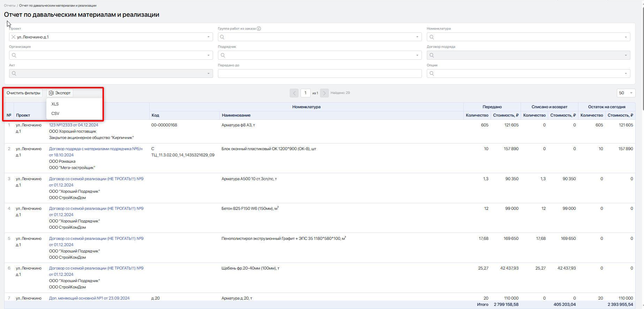Open the Проект dropdown arrow
The image size is (644, 309).
(x=209, y=37)
